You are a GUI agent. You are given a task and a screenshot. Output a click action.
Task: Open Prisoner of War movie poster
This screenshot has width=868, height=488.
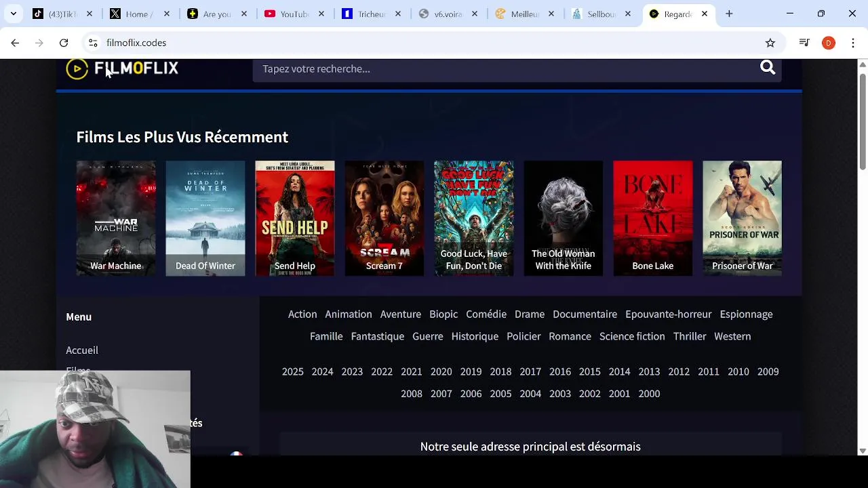743,218
